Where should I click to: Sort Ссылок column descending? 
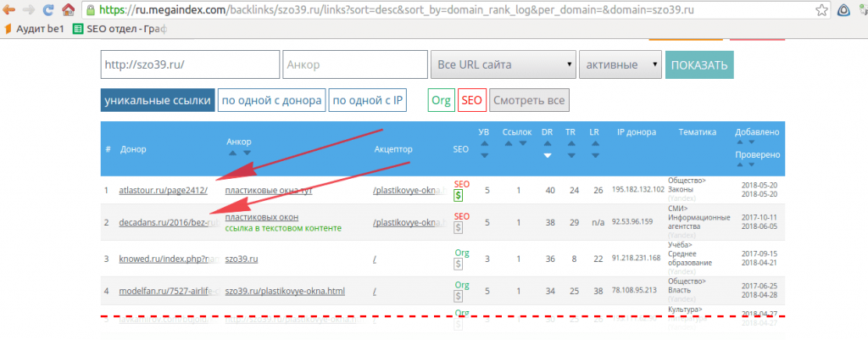(522, 144)
